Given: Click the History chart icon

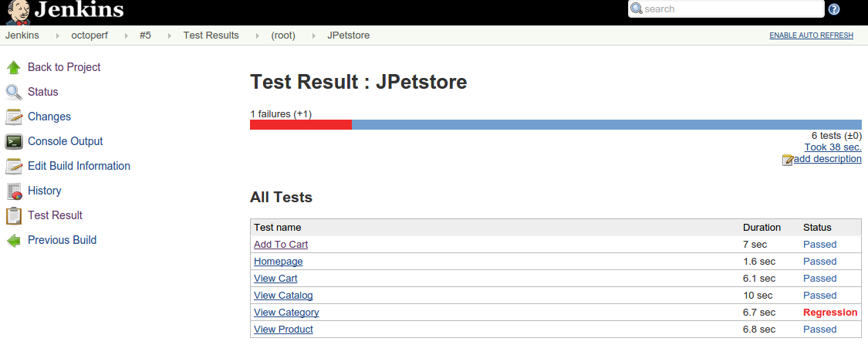Looking at the screenshot, I should click(14, 191).
